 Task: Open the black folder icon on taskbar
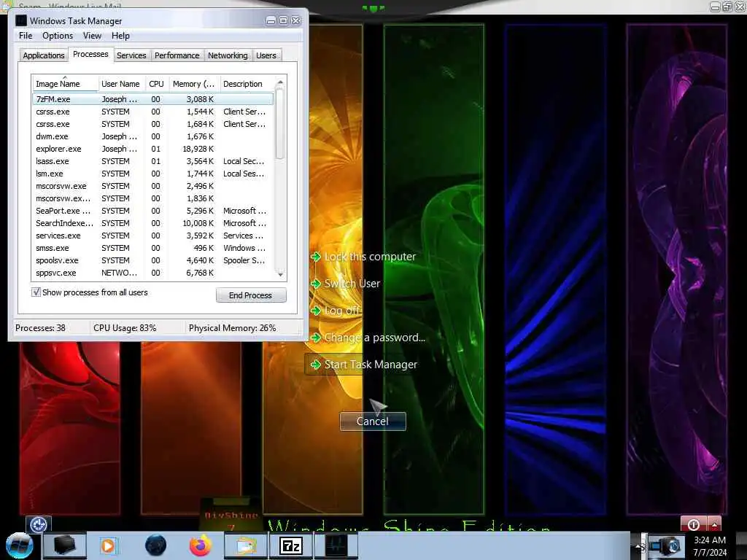pos(65,545)
